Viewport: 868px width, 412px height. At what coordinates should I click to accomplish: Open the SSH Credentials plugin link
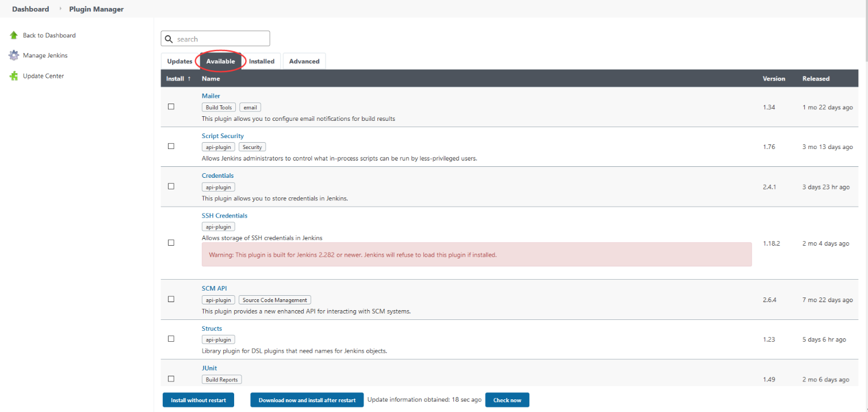pos(224,216)
